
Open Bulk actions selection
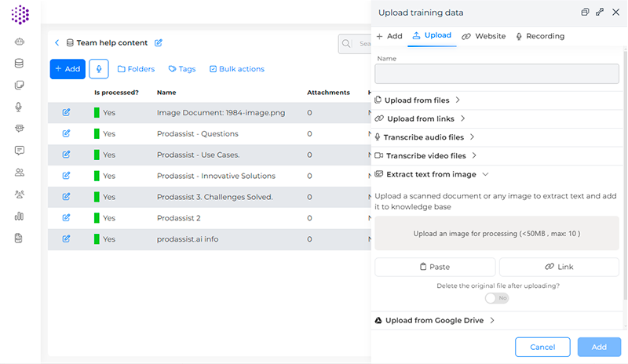pos(236,69)
